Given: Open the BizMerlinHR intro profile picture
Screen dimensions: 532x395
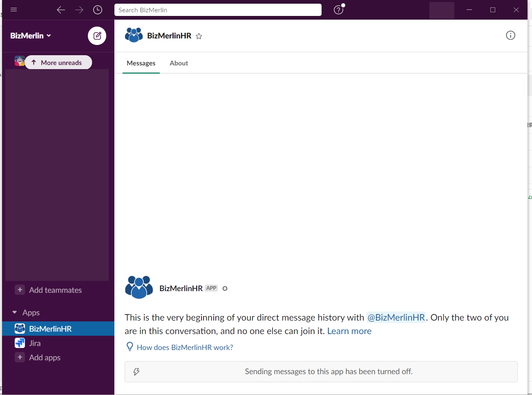Looking at the screenshot, I should click(x=139, y=287).
